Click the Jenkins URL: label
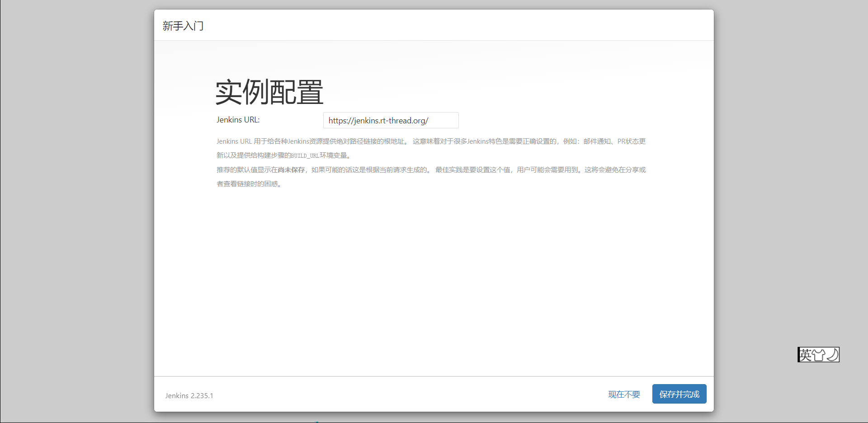 tap(238, 120)
